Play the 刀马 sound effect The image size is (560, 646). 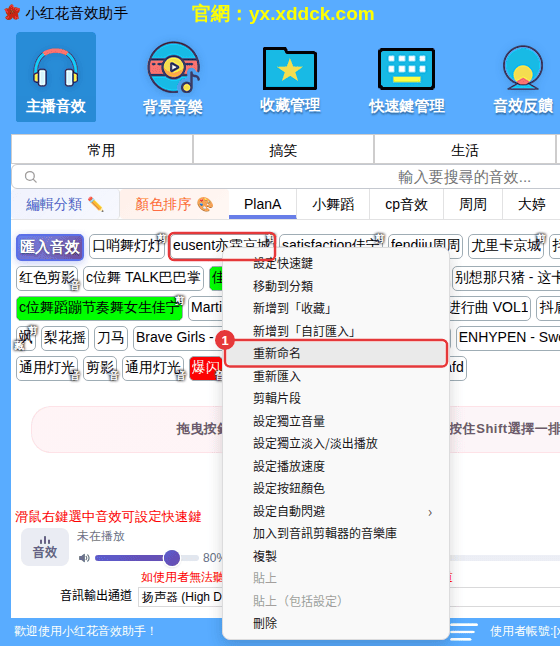[111, 338]
